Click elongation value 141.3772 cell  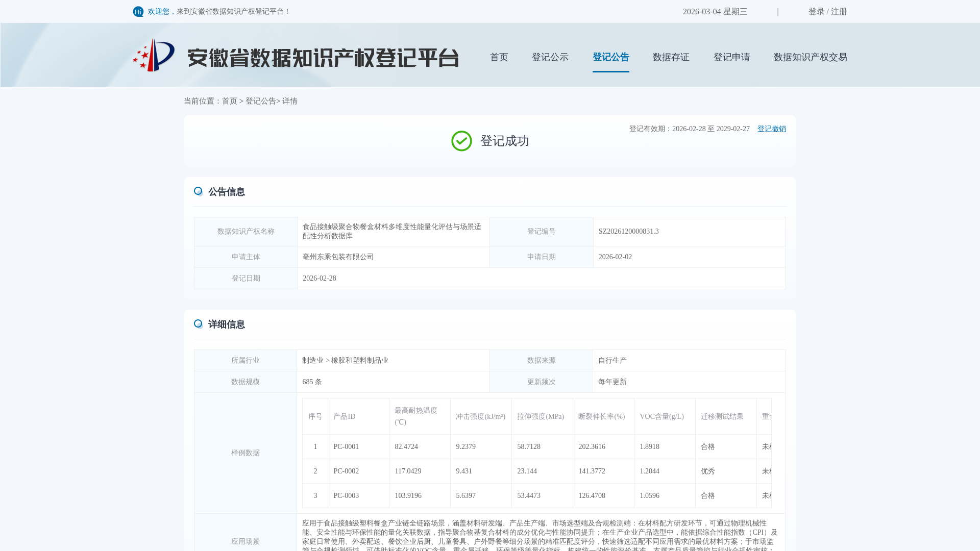click(603, 471)
